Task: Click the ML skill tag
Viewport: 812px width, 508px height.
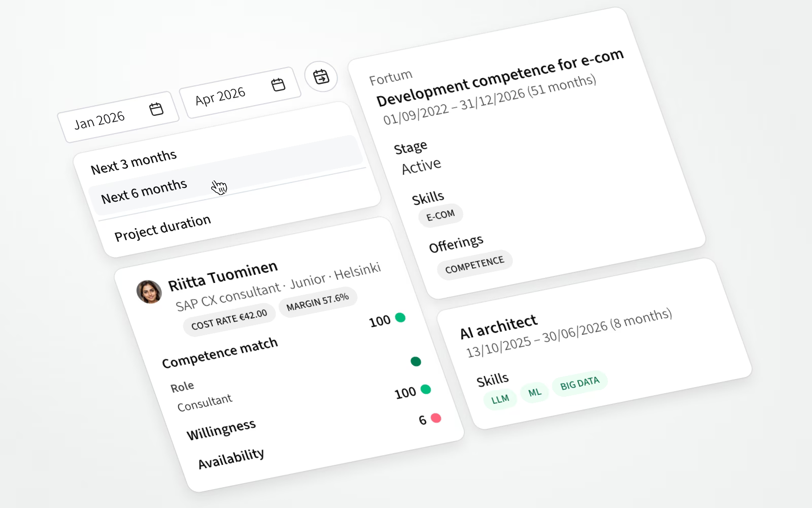Action: 534,392
